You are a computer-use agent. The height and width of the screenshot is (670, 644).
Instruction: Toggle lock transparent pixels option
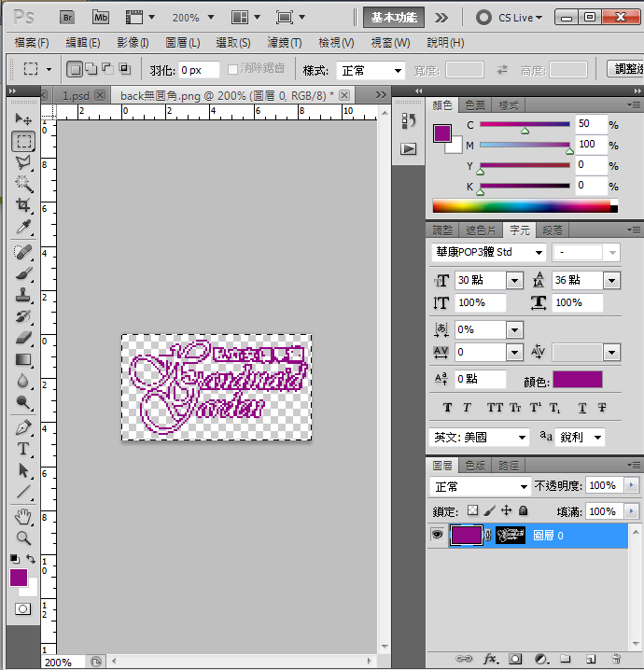(472, 511)
